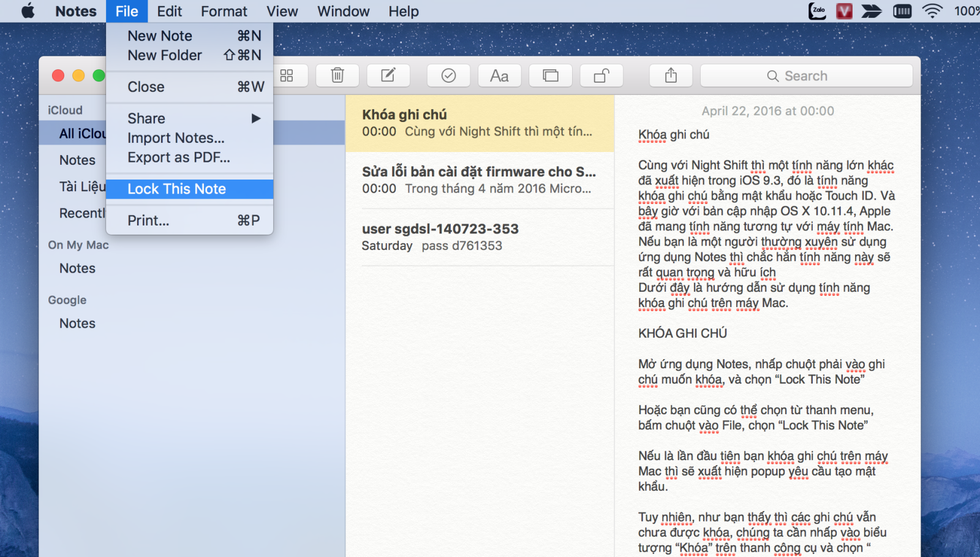Open the user sgdsl-140723-353 note
The image size is (980, 557).
480,237
